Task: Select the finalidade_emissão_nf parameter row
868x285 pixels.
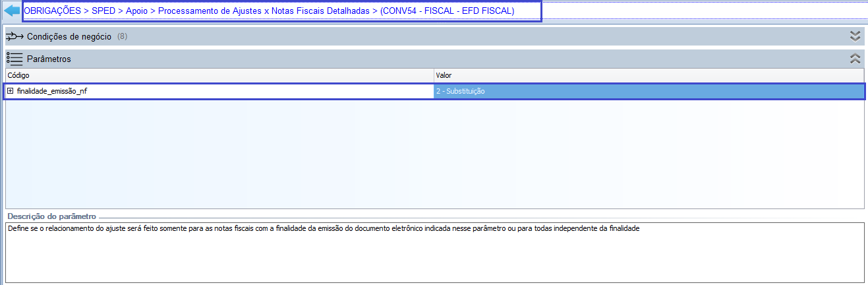Action: tap(434, 91)
